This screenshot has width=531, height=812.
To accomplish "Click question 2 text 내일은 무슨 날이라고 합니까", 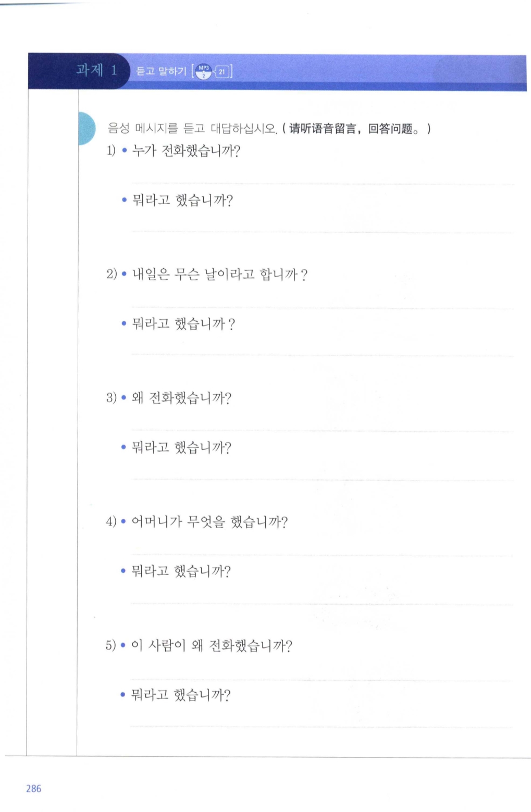I will (x=219, y=274).
